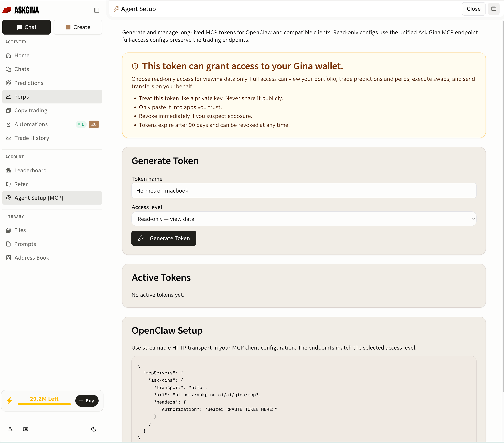Click the Authorization Bearer line in config
Viewport: 504px width, 443px height.
[x=218, y=409]
